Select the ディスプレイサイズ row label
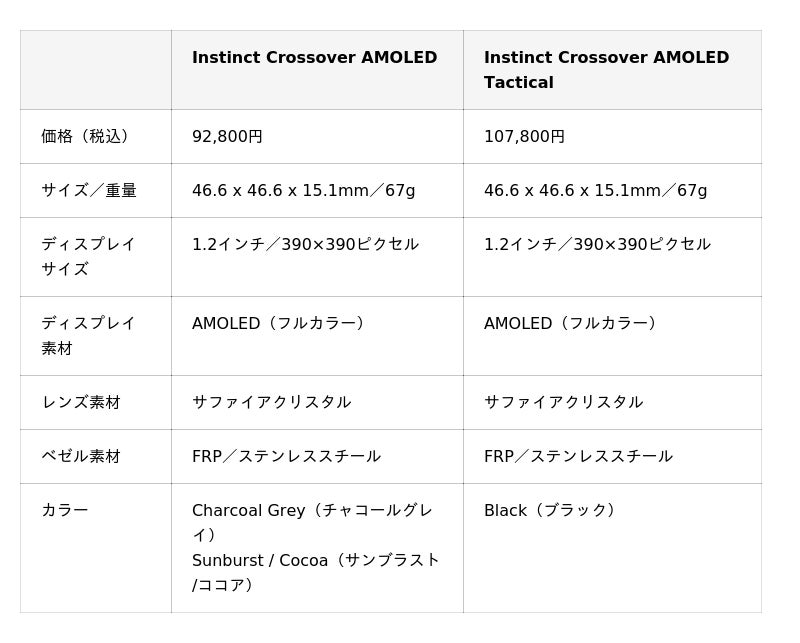Screen dimensions: 800x643 (x=88, y=256)
